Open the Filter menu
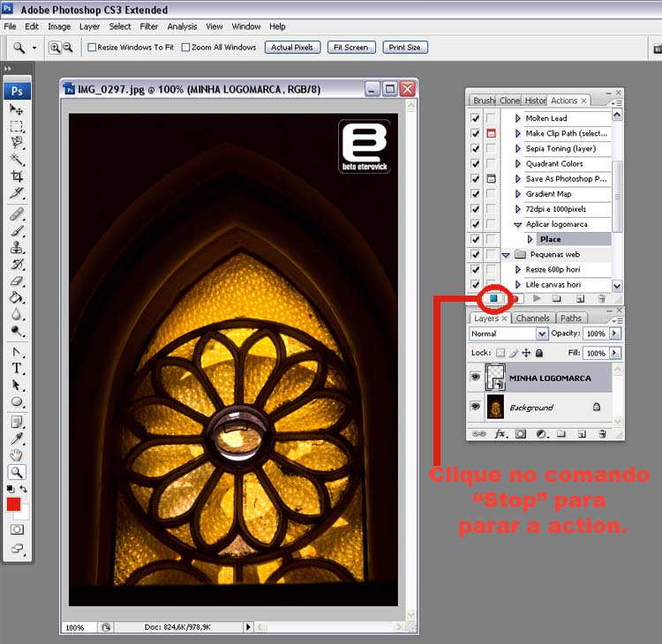 [149, 26]
